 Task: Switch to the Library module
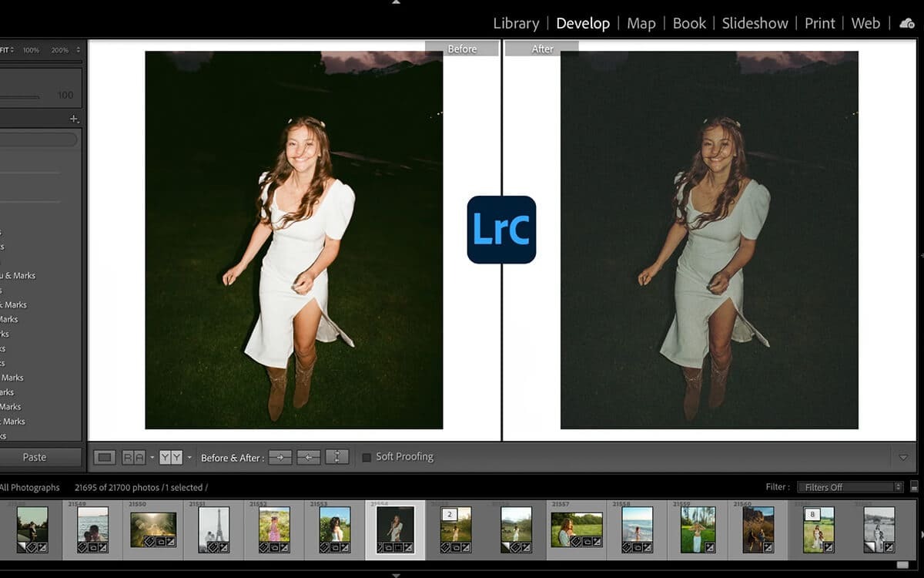[x=516, y=23]
